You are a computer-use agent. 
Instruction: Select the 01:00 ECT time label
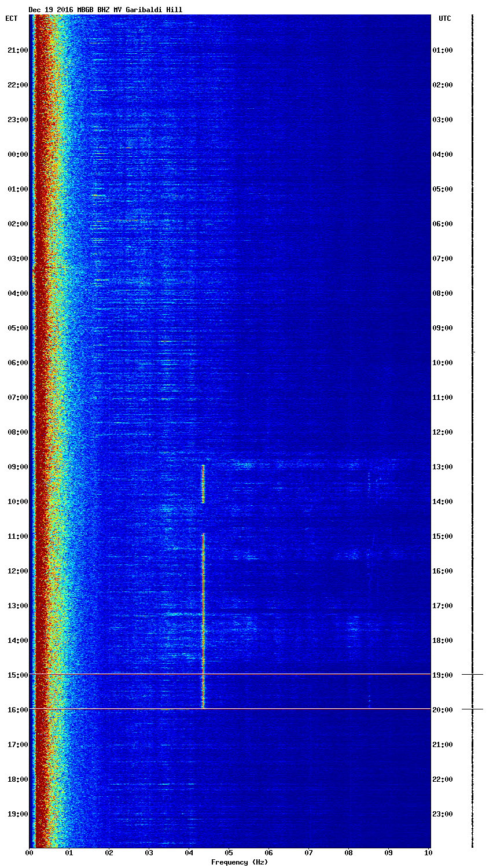pos(17,189)
